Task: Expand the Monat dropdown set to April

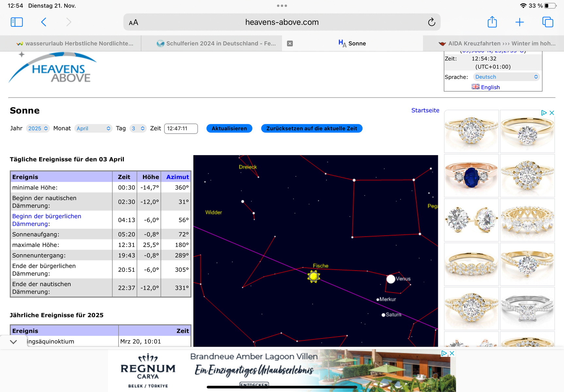Action: 93,128
